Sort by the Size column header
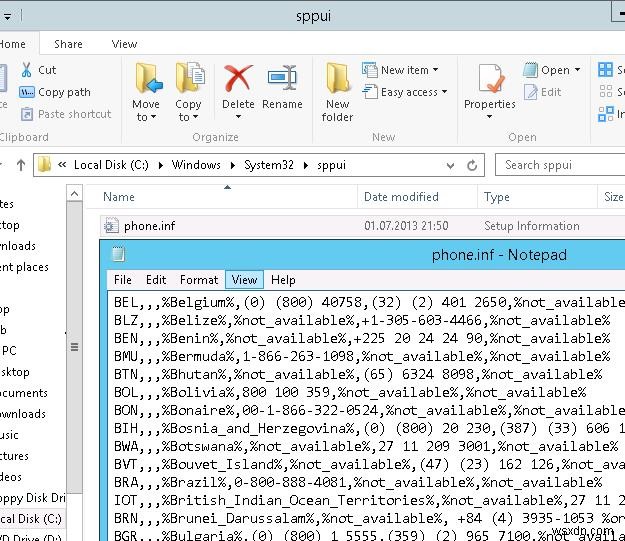This screenshot has height=541, width=625. [x=613, y=197]
